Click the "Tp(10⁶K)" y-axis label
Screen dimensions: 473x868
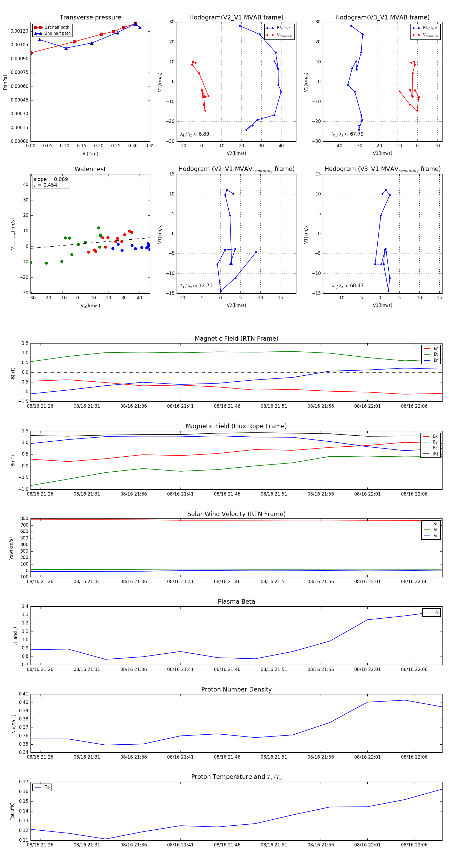pyautogui.click(x=12, y=811)
